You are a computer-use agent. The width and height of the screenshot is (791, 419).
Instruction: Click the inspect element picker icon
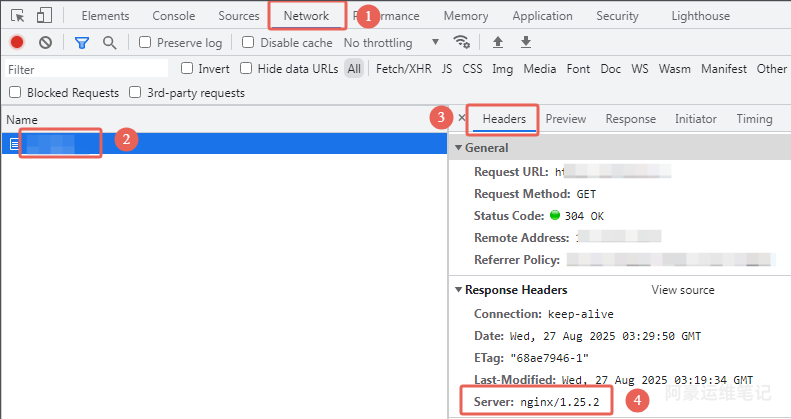18,16
